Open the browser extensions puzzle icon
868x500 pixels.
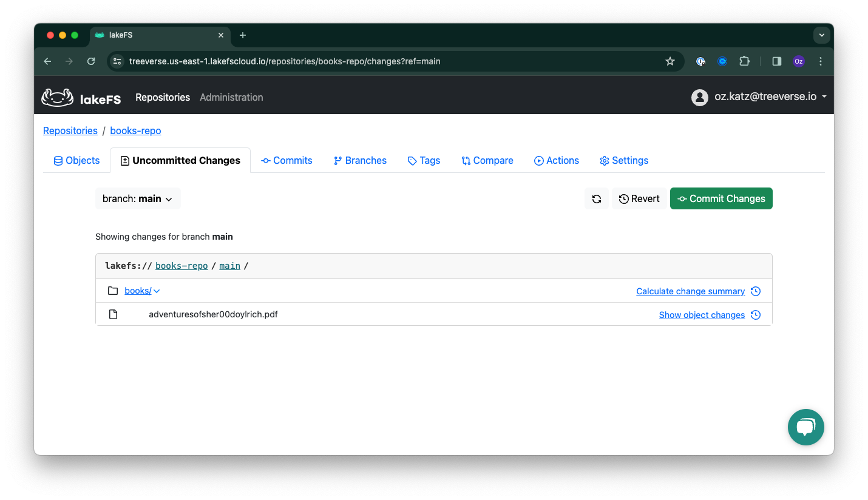pos(744,61)
